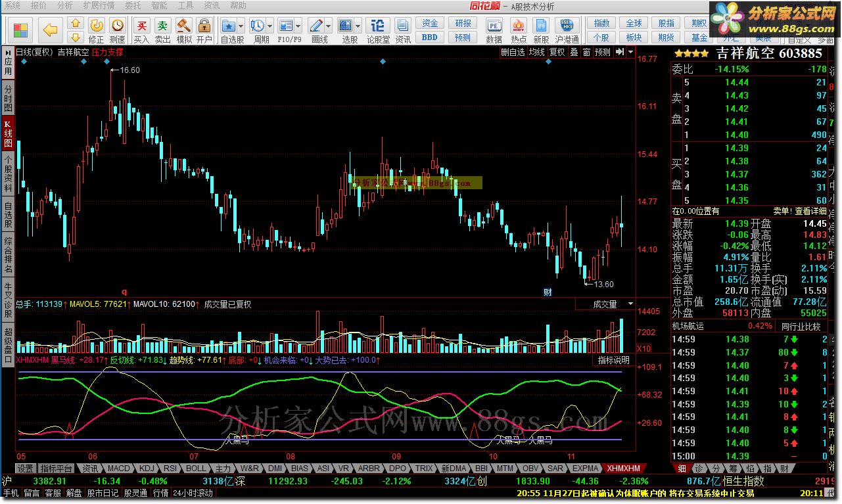
Task: Click 查看详细 link in order panel
Action: [810, 211]
